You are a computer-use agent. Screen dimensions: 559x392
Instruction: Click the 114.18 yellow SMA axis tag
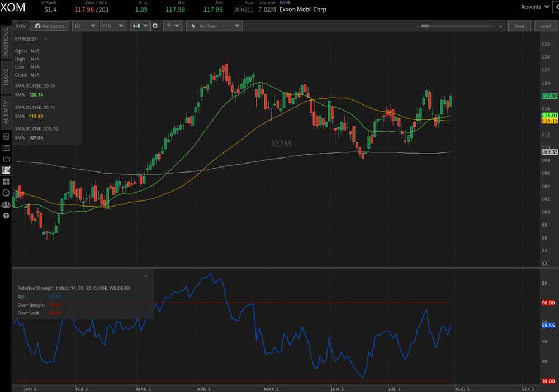point(549,121)
